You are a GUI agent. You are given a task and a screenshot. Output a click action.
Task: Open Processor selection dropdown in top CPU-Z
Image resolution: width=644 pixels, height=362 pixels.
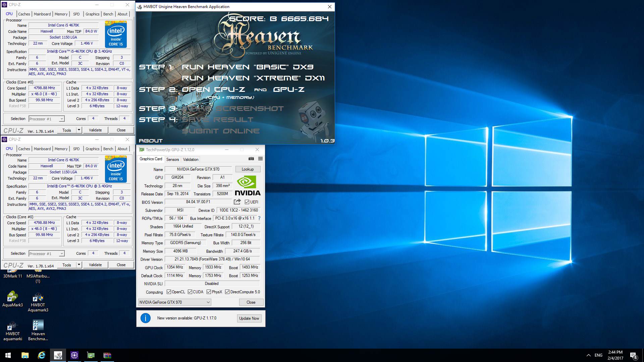[x=46, y=119]
